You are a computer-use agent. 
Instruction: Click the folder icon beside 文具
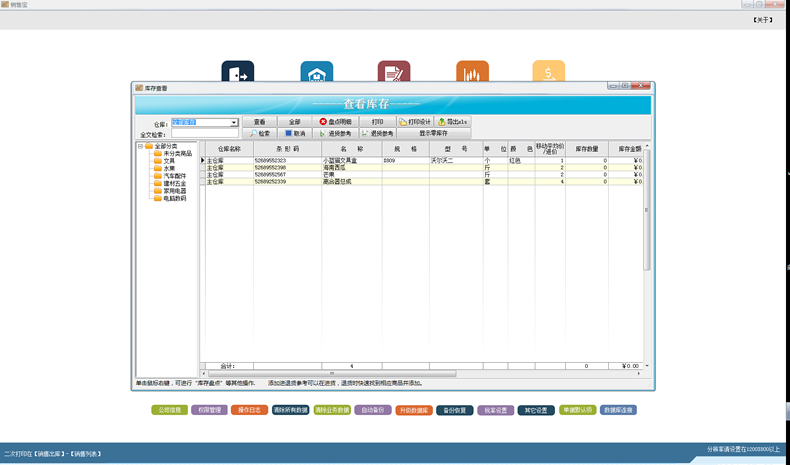tap(158, 161)
